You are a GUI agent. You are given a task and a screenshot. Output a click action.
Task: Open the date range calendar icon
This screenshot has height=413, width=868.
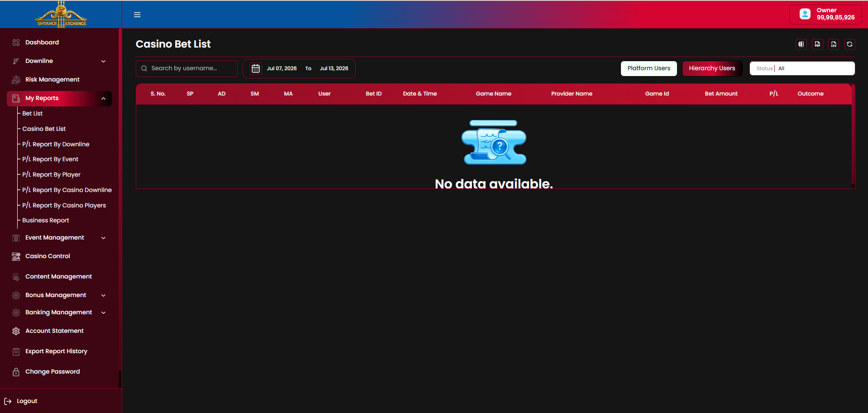pos(256,68)
